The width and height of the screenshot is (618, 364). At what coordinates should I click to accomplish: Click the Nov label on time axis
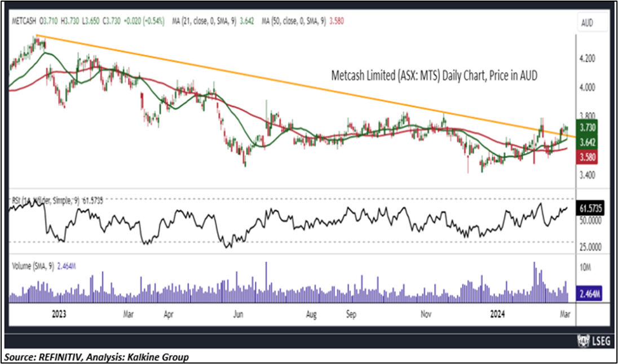click(426, 314)
